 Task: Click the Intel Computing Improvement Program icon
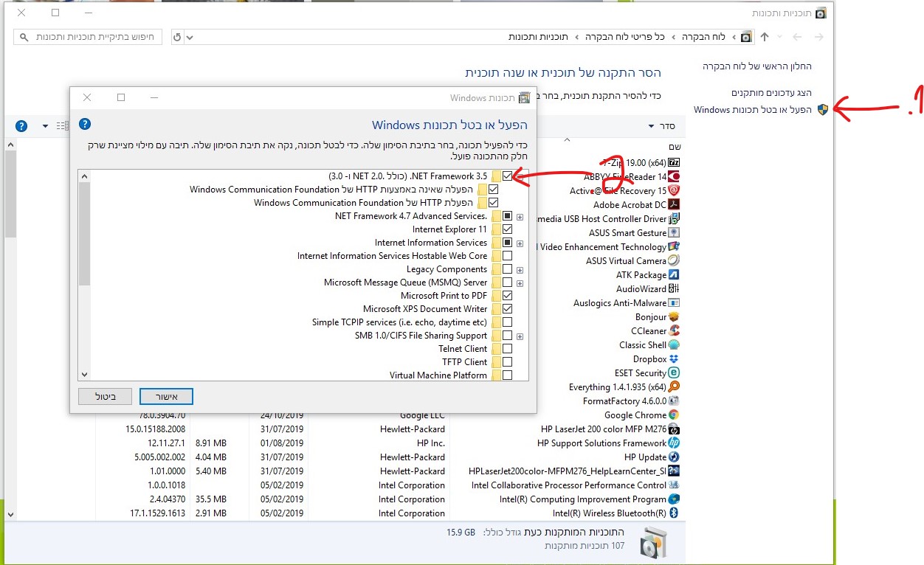(674, 499)
